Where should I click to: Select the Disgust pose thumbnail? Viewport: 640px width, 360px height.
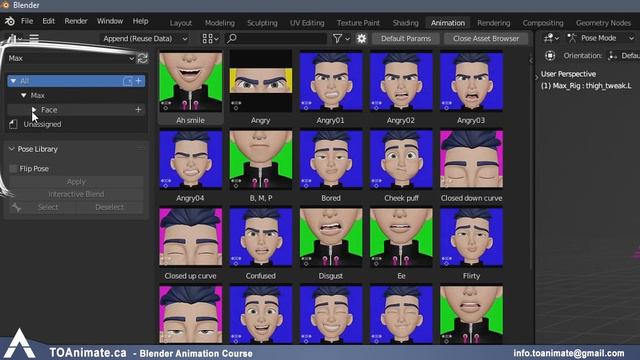pos(331,238)
